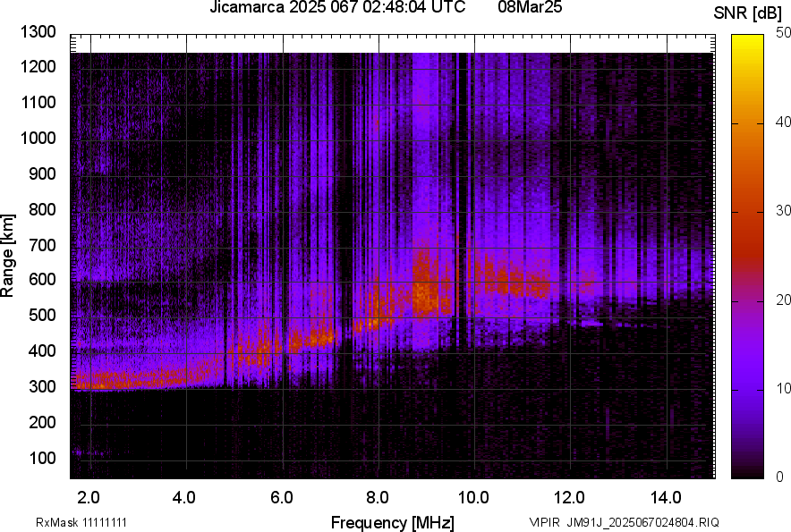Click the range tick label '700'
791x532 pixels.
point(42,245)
